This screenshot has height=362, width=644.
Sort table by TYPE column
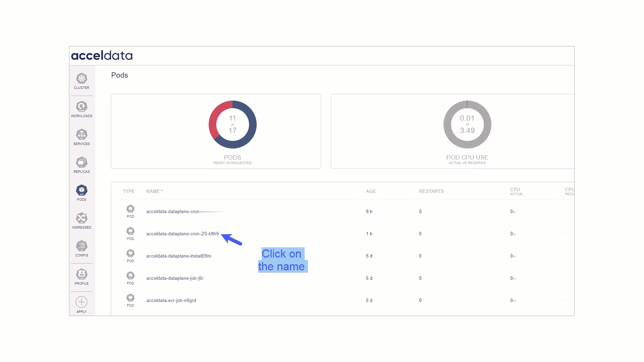tap(129, 191)
